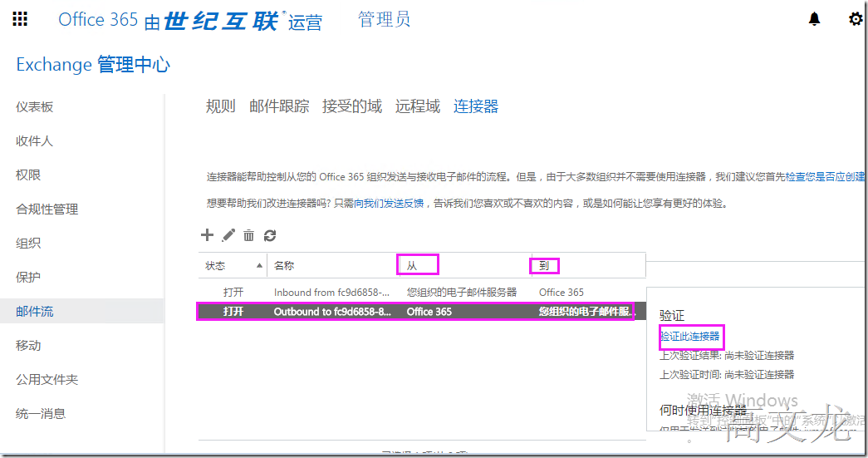
Task: Open the notifications bell icon
Action: pos(814,19)
